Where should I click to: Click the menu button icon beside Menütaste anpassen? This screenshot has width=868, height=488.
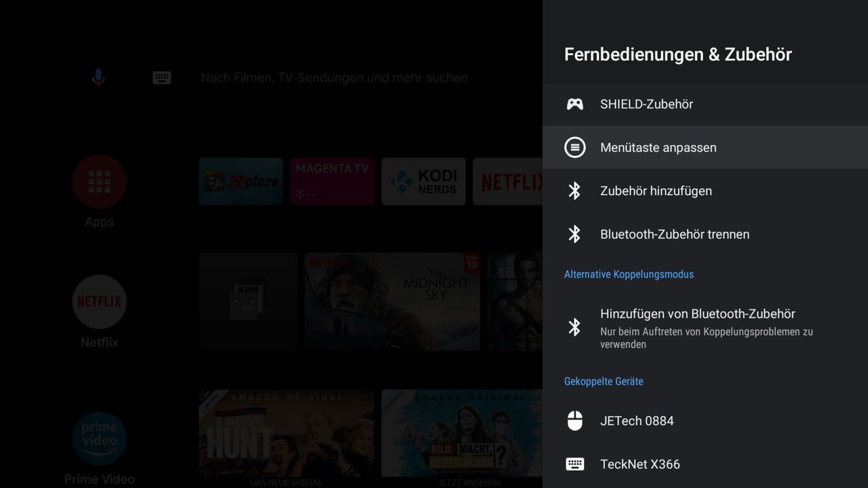click(574, 147)
